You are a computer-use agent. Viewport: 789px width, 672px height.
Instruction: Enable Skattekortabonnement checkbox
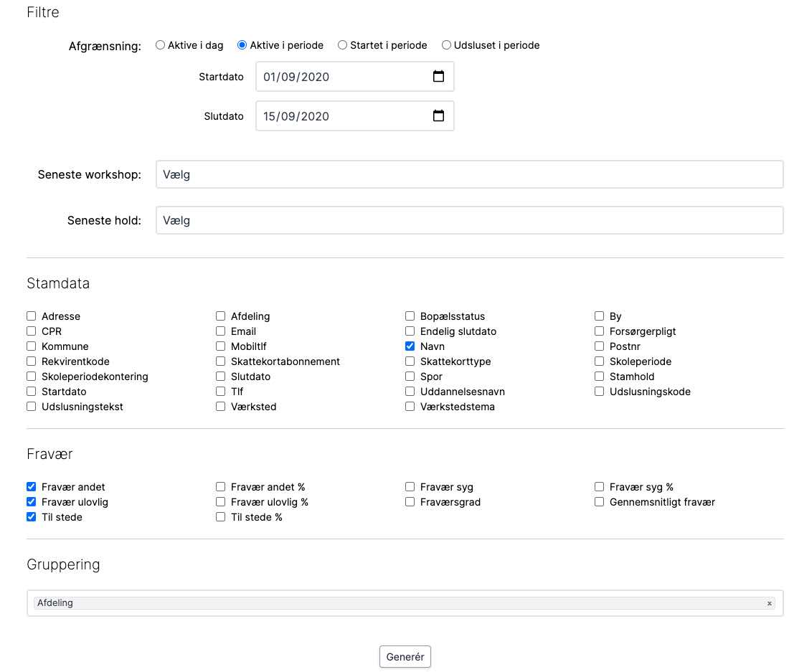point(220,361)
